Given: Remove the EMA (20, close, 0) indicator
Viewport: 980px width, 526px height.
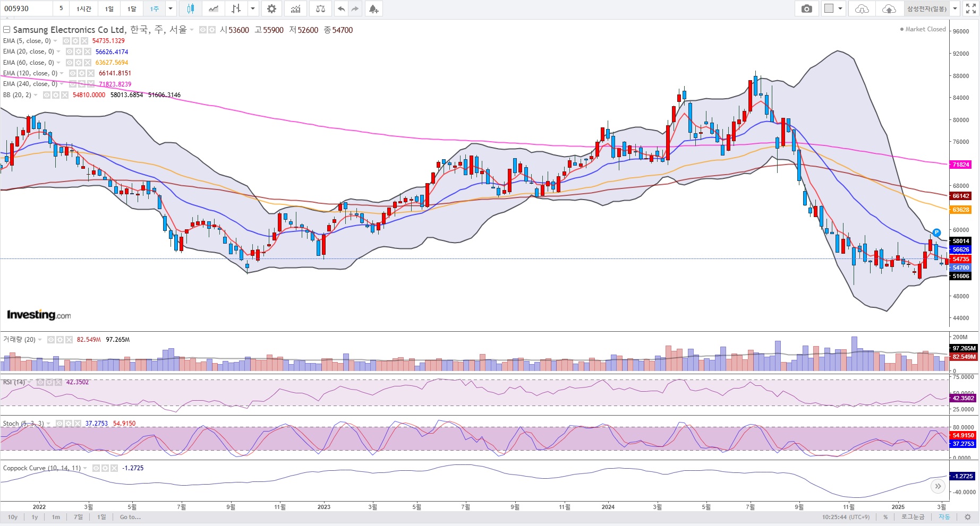Looking at the screenshot, I should (x=88, y=51).
